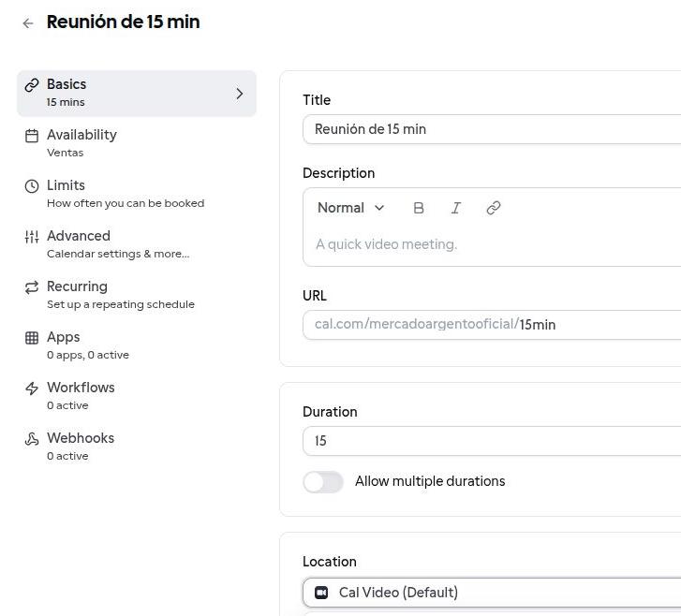681x616 pixels.
Task: Click the Availability calendar icon
Action: (32, 135)
